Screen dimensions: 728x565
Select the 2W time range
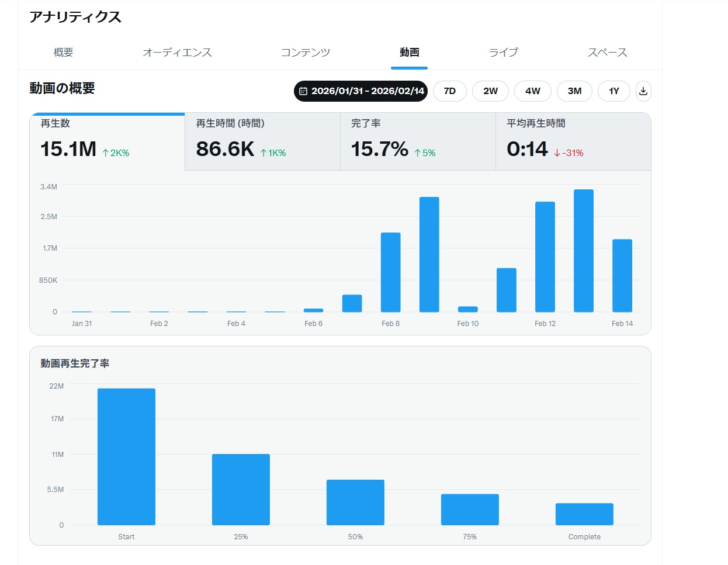click(490, 91)
